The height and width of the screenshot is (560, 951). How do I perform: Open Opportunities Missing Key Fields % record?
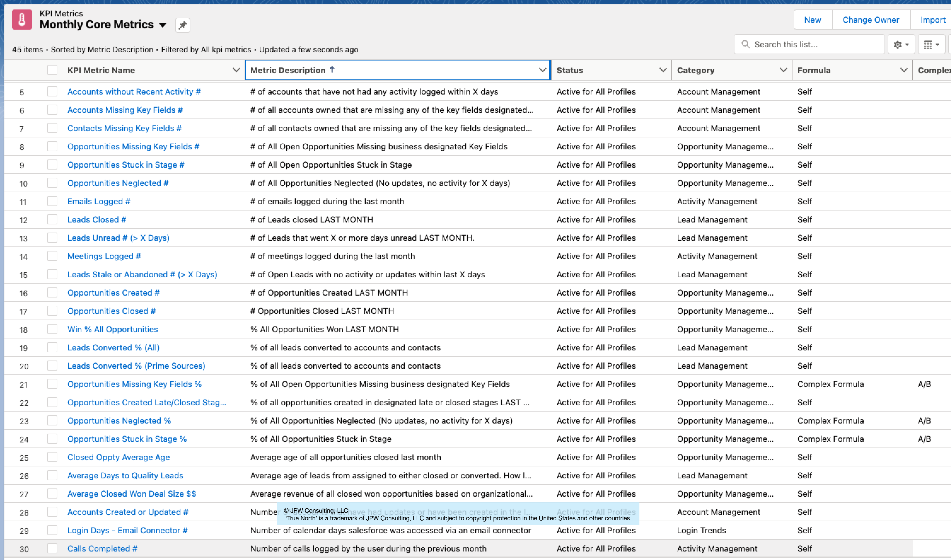coord(135,384)
